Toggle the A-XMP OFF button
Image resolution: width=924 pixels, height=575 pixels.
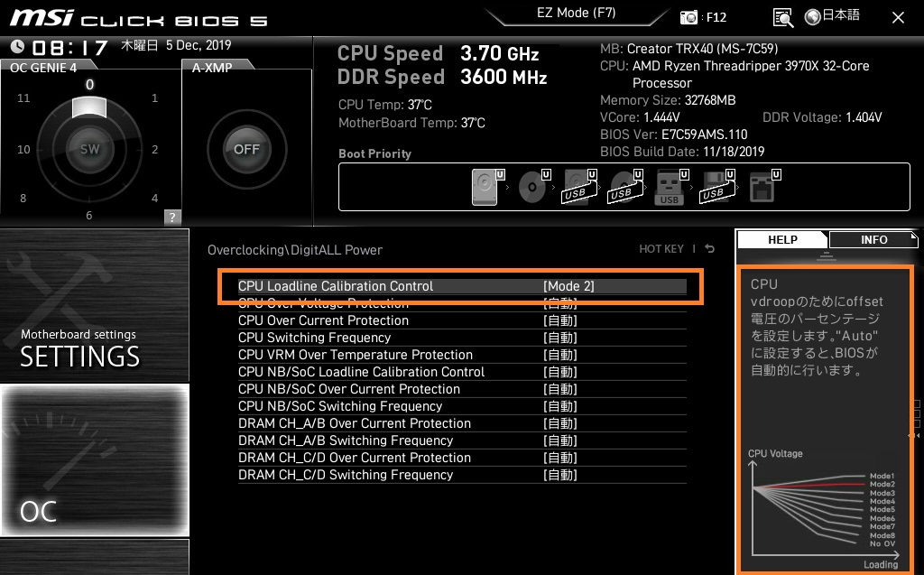click(246, 149)
